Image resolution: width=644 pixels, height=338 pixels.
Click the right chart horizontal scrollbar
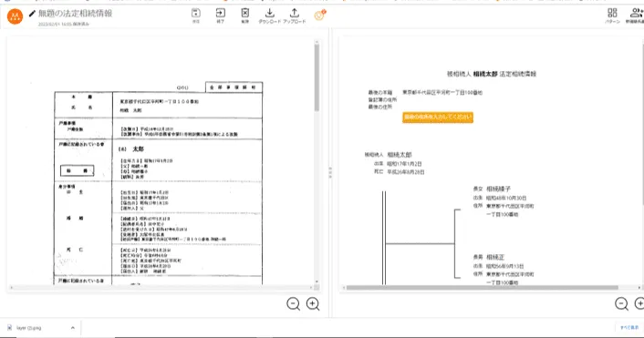(483, 288)
